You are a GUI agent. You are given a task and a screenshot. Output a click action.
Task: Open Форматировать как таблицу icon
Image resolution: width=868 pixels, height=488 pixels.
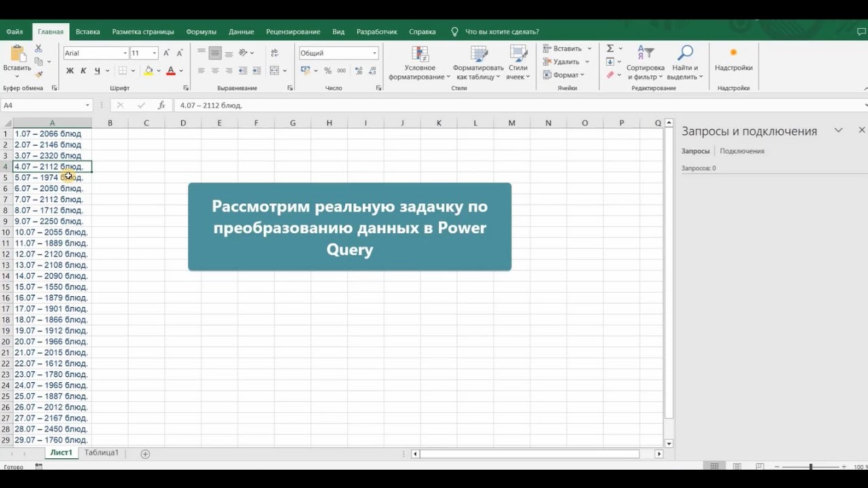click(x=479, y=63)
